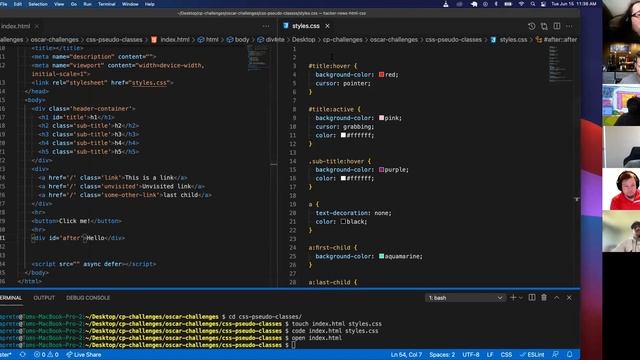Click 'oscar-challenges' breadcrumb in styles.css editor

coord(394,40)
